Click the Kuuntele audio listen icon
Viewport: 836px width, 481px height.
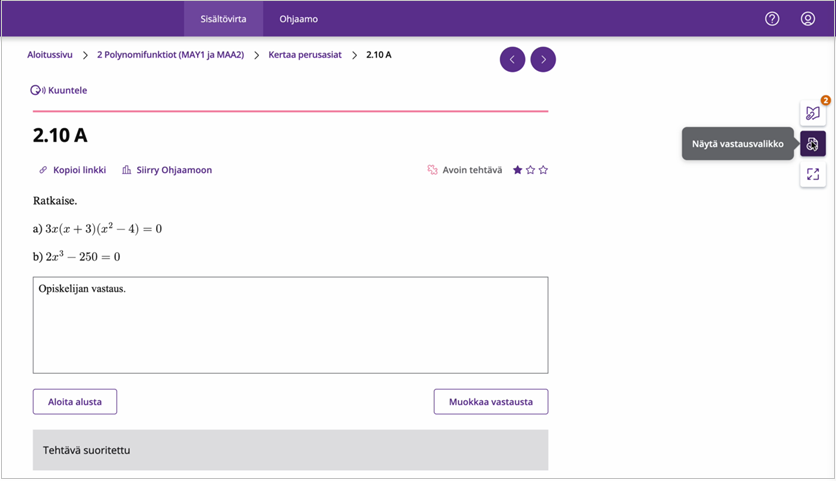(x=37, y=90)
